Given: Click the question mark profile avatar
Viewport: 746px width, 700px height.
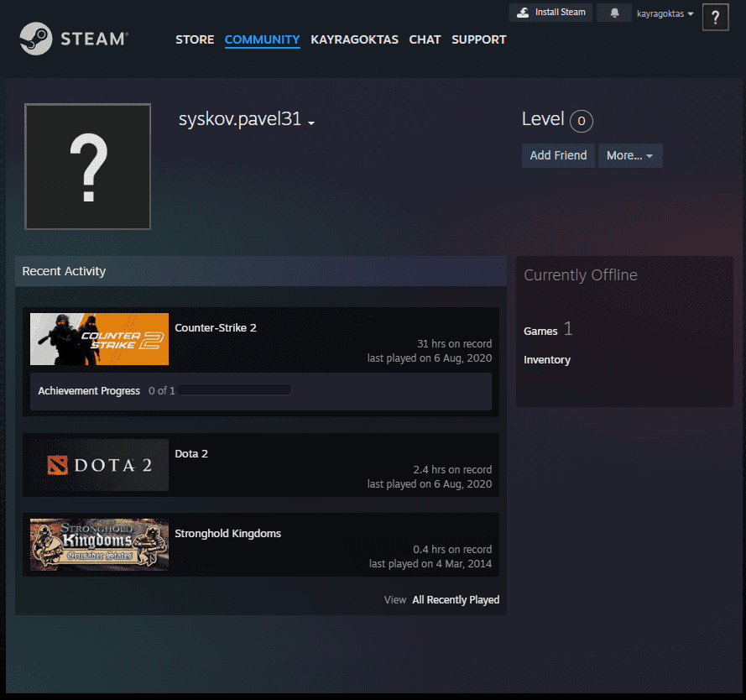Looking at the screenshot, I should coord(87,166).
